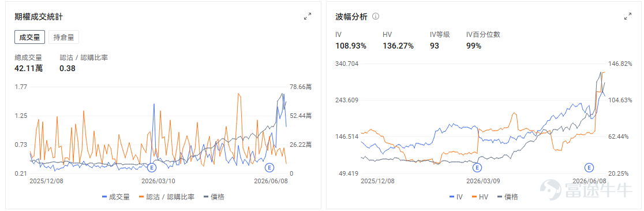Viewport: 644px width, 211px height.
Task: Open the 波幅分析 info tooltip icon
Action: [376, 16]
